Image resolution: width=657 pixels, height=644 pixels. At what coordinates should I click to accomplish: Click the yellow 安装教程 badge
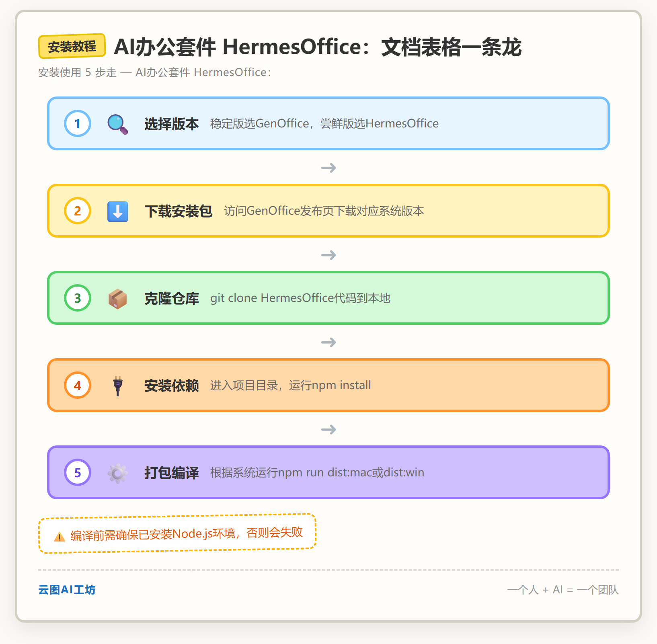pyautogui.click(x=72, y=46)
